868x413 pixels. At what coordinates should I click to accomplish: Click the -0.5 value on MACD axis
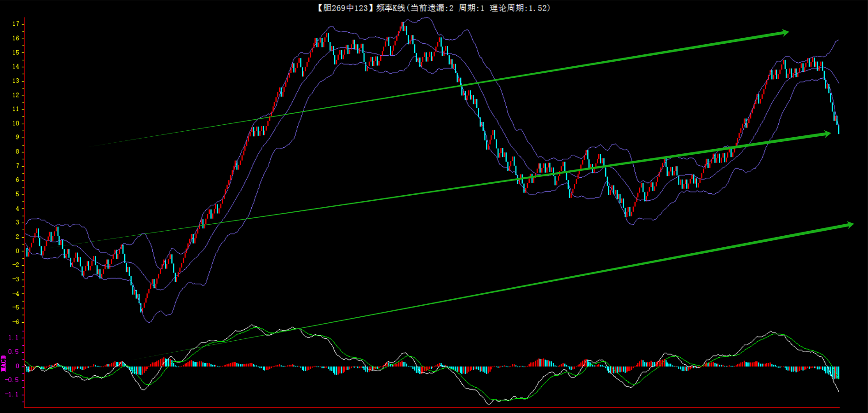[12, 380]
